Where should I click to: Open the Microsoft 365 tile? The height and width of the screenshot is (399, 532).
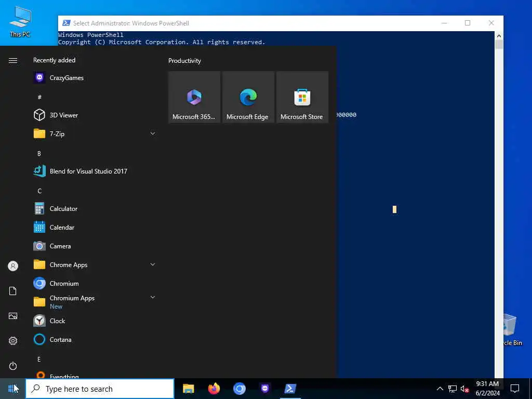(x=194, y=97)
